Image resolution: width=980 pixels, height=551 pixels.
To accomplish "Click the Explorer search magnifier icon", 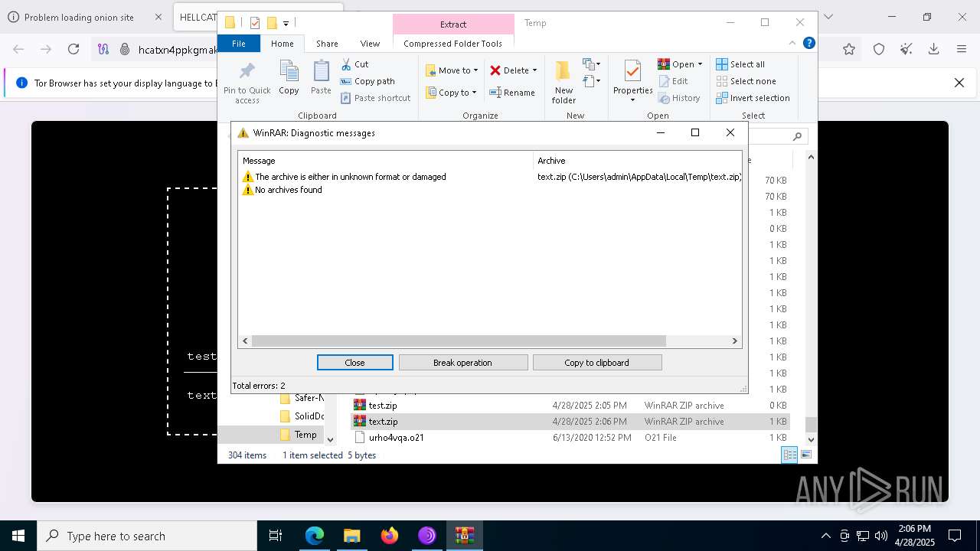I will (x=797, y=136).
